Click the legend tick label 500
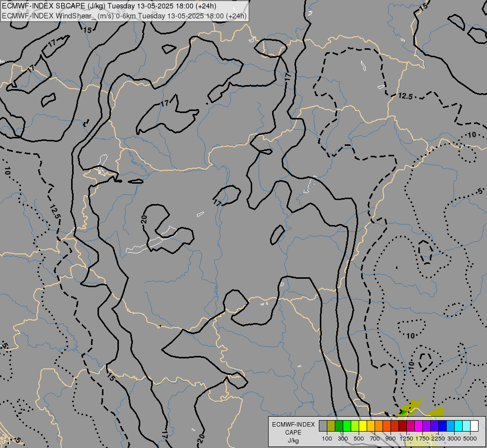 (359, 439)
